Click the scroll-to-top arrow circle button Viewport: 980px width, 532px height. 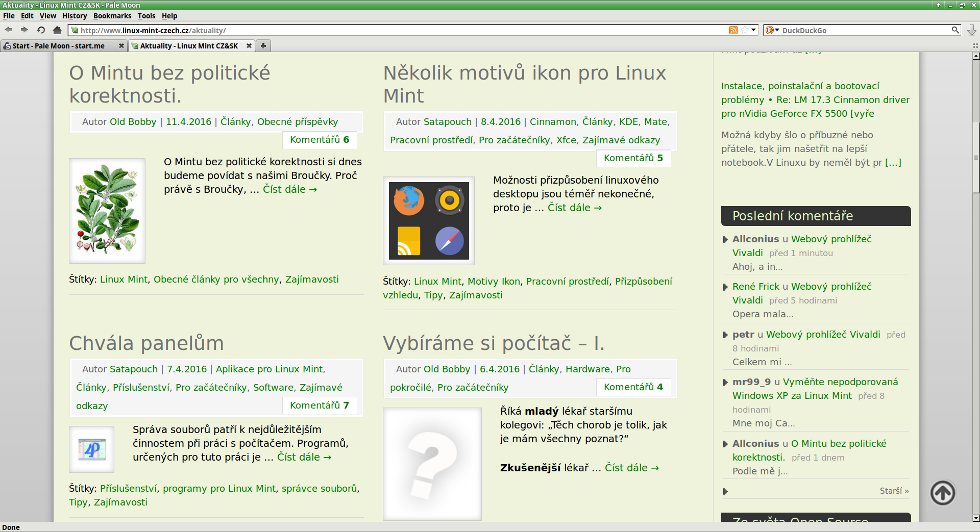pyautogui.click(x=943, y=493)
